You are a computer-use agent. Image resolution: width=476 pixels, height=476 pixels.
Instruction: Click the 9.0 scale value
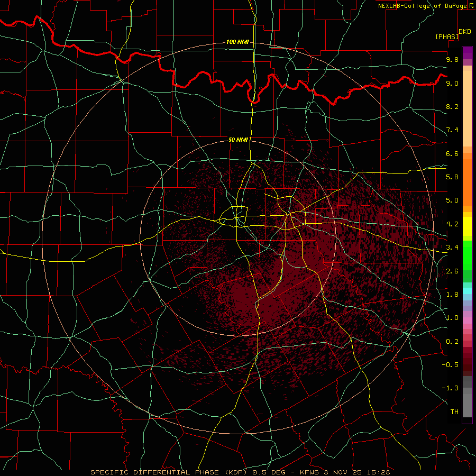452,83
